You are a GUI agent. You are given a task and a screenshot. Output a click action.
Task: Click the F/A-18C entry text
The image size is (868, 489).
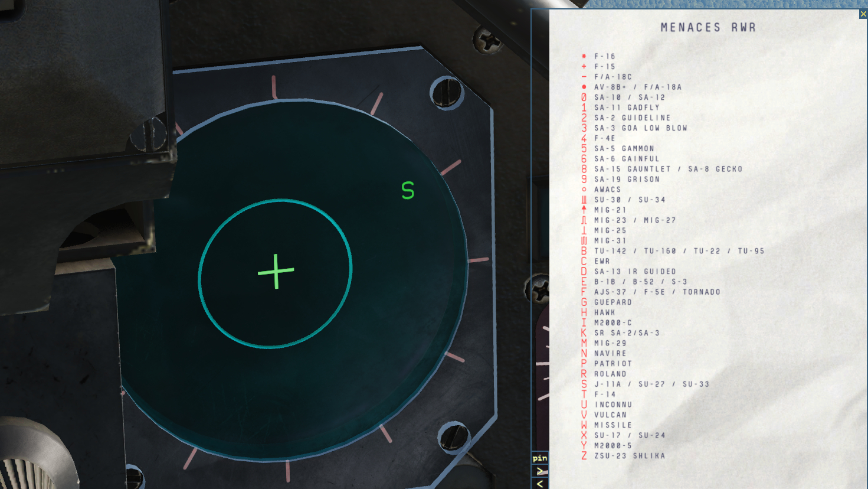tap(613, 77)
